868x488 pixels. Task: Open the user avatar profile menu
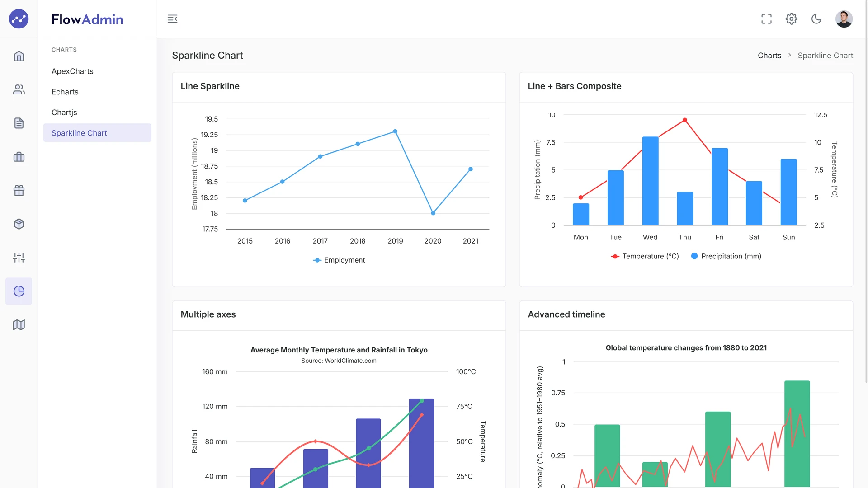844,19
